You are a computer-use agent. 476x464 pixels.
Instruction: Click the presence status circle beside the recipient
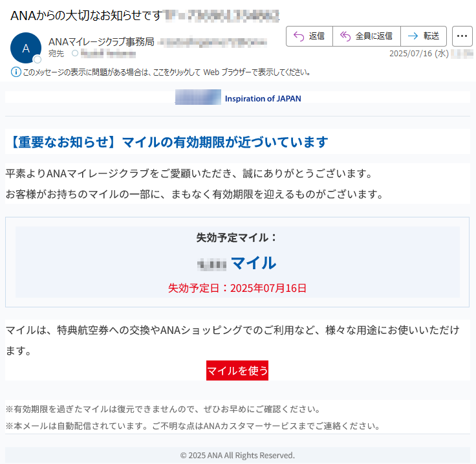[x=75, y=54]
